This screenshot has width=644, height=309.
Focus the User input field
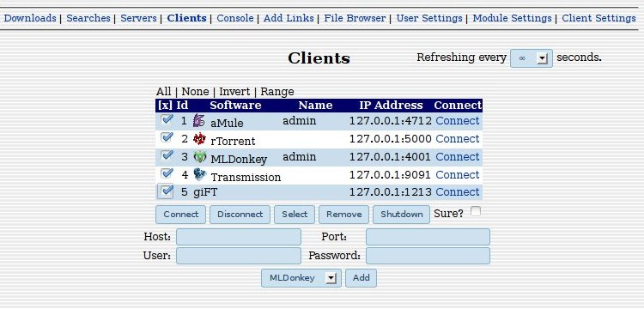point(239,256)
